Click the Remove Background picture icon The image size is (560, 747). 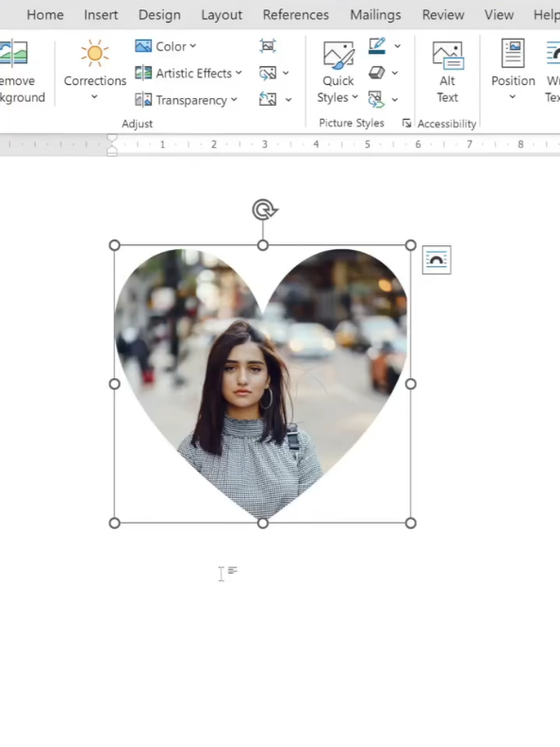13,53
